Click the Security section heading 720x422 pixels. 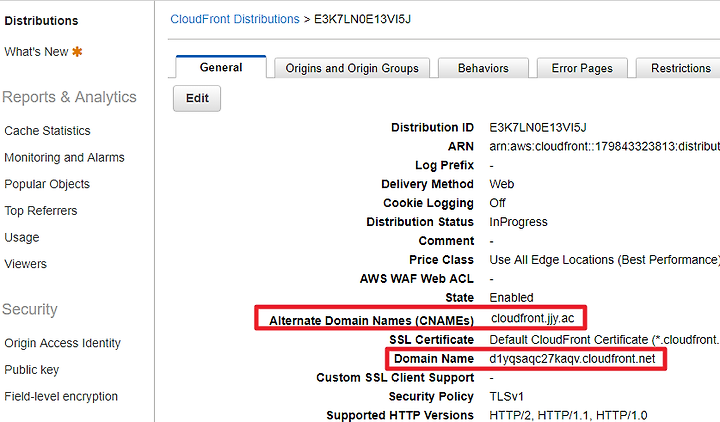[30, 309]
